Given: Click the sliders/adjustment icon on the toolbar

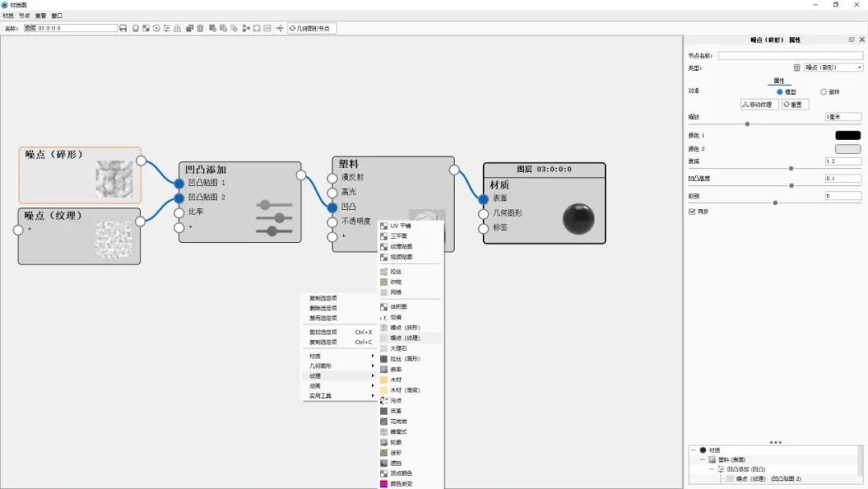Looking at the screenshot, I should pyautogui.click(x=167, y=27).
